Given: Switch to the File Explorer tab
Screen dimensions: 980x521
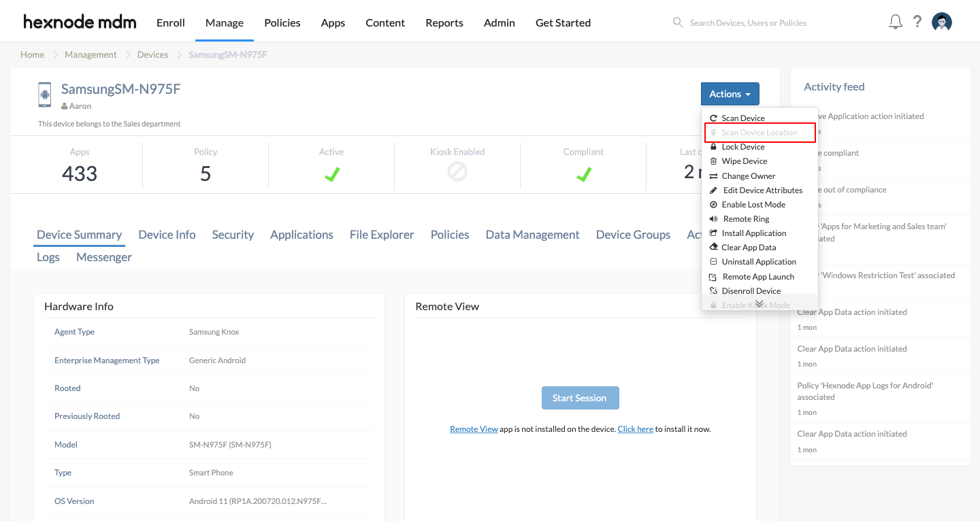Looking at the screenshot, I should coord(382,235).
